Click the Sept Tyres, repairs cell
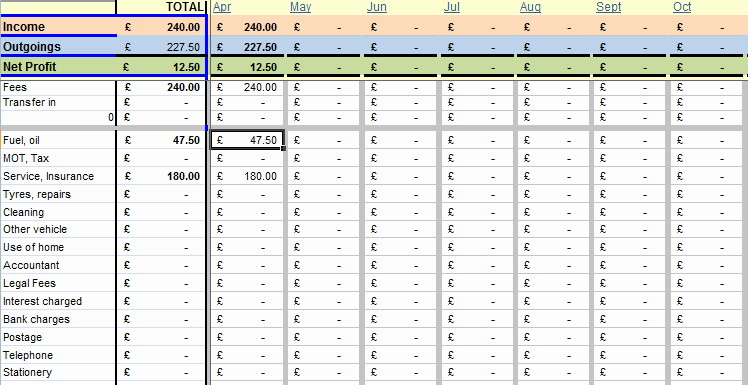748x385 pixels. pyautogui.click(x=630, y=194)
